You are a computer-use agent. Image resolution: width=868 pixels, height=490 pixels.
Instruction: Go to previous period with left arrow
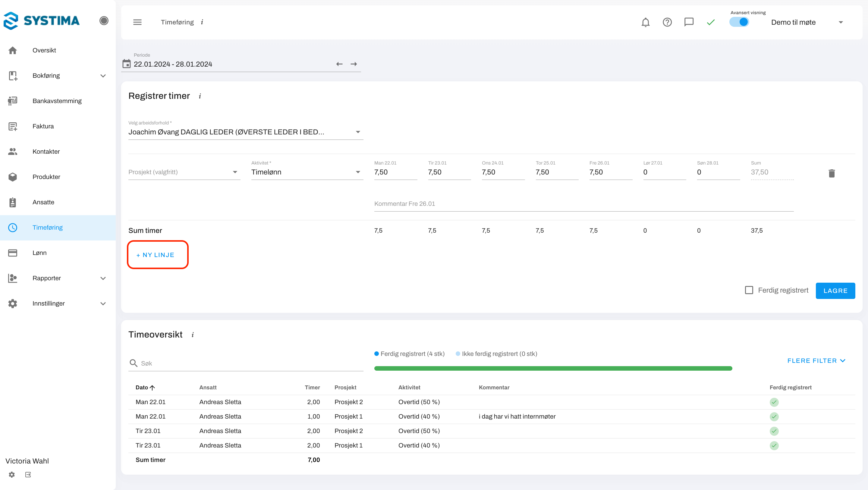click(339, 64)
